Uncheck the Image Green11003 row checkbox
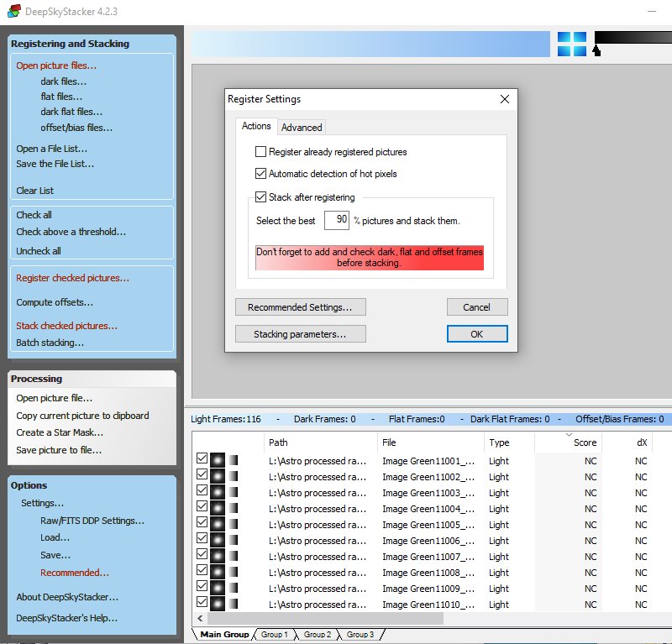 click(x=202, y=490)
